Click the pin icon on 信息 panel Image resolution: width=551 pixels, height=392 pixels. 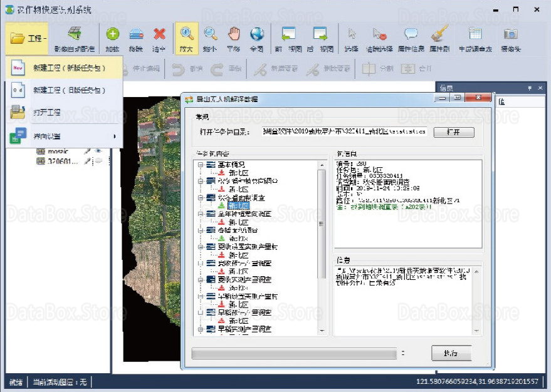(x=529, y=88)
